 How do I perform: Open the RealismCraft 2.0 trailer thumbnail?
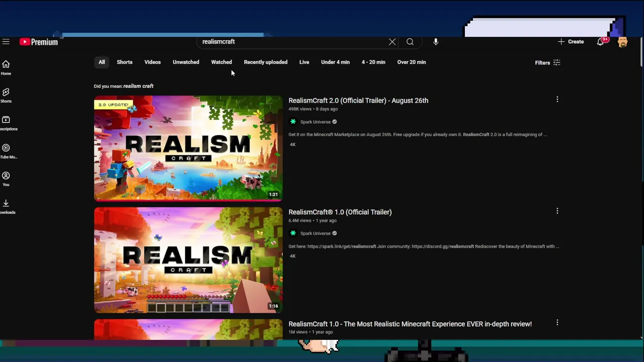[188, 148]
